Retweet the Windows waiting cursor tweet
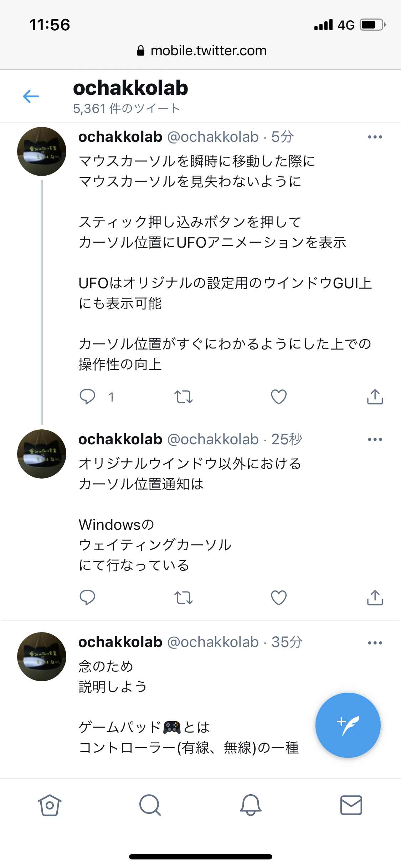 click(x=183, y=598)
